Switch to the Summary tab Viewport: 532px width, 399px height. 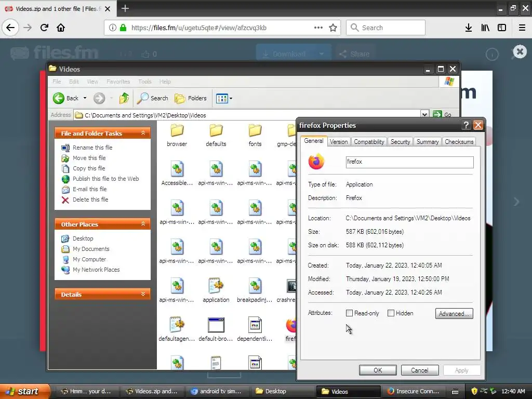pyautogui.click(x=428, y=142)
